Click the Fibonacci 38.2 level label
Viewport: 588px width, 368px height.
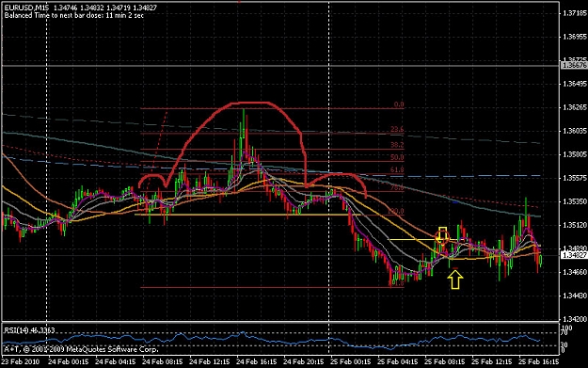[x=397, y=145]
